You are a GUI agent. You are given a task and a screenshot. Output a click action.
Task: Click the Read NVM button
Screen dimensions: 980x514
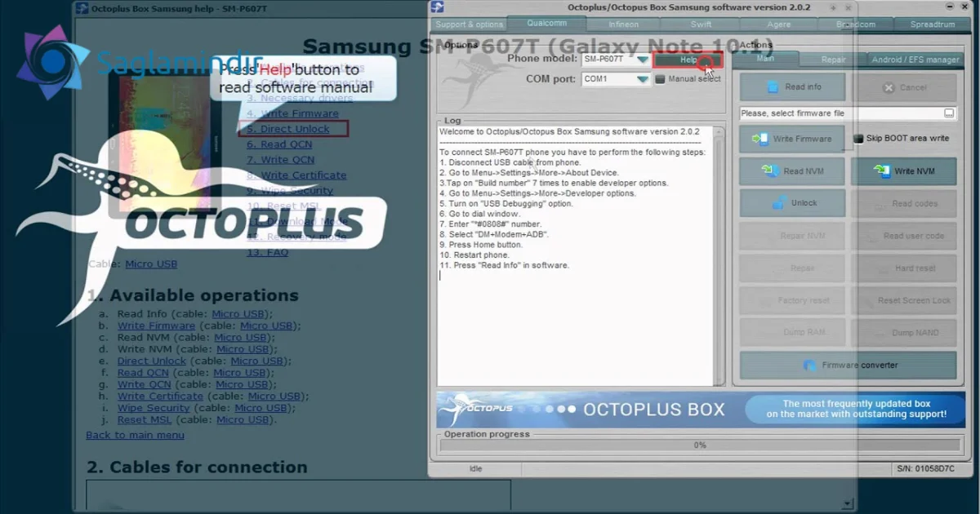coord(794,171)
